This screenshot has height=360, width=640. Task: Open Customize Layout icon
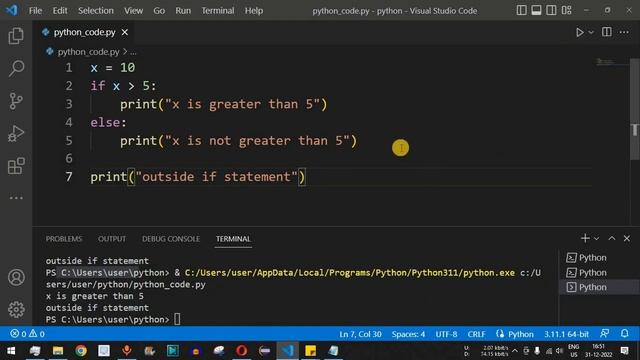(567, 10)
